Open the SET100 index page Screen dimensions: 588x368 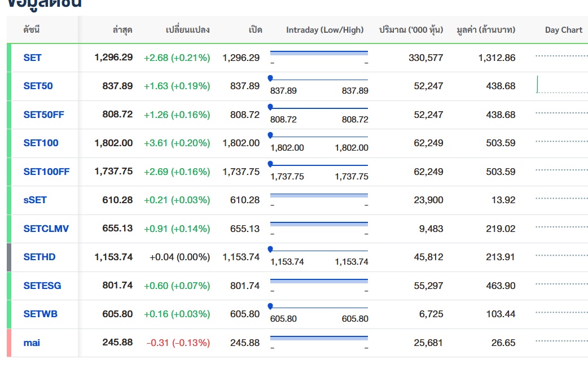tap(41, 143)
